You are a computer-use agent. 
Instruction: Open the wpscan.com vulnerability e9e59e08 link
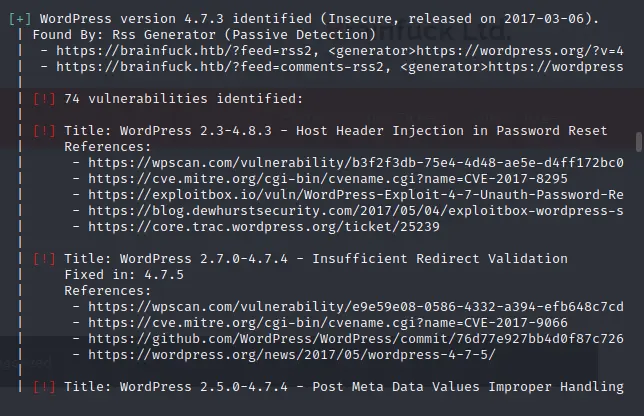(x=356, y=307)
